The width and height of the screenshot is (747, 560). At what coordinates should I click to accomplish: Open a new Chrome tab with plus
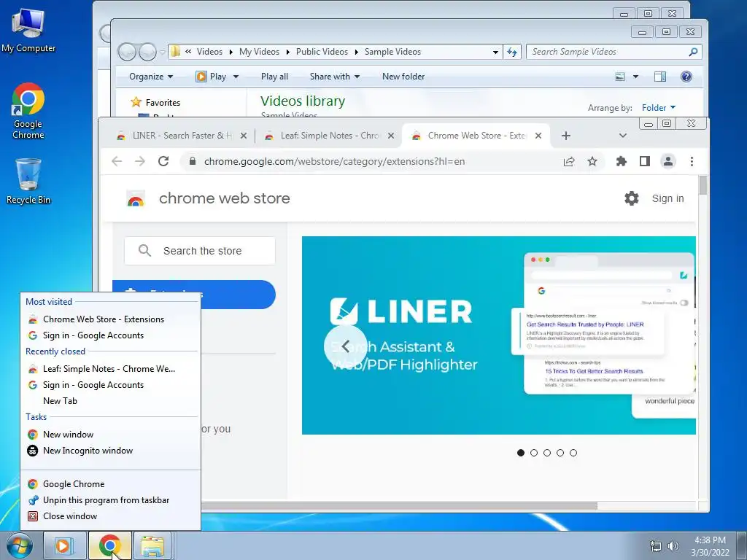[566, 136]
